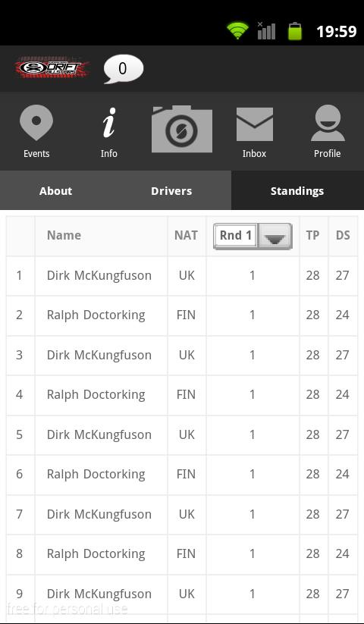Select the Standings tab
The image size is (364, 624).
(x=297, y=190)
